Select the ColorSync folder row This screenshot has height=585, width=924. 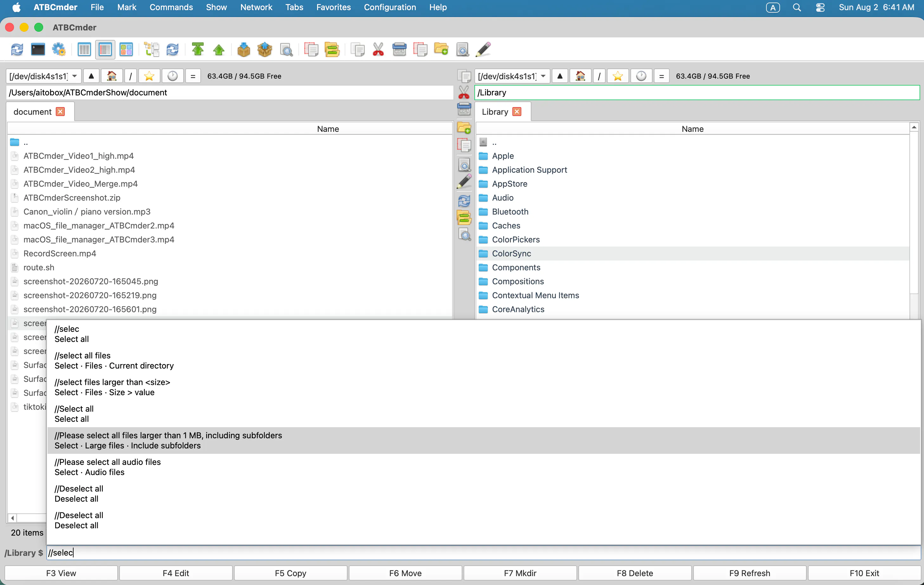tap(693, 254)
